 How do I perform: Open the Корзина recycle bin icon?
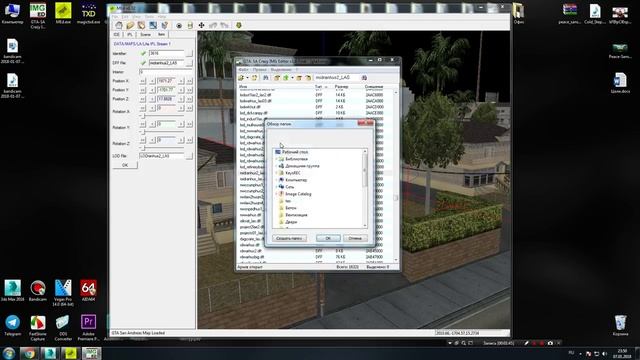[x=620, y=325]
